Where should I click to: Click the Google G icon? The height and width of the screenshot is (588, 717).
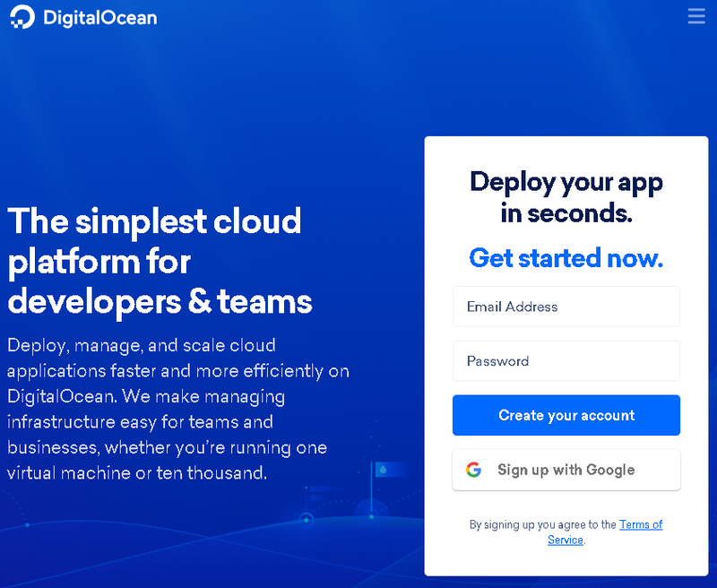click(x=474, y=470)
